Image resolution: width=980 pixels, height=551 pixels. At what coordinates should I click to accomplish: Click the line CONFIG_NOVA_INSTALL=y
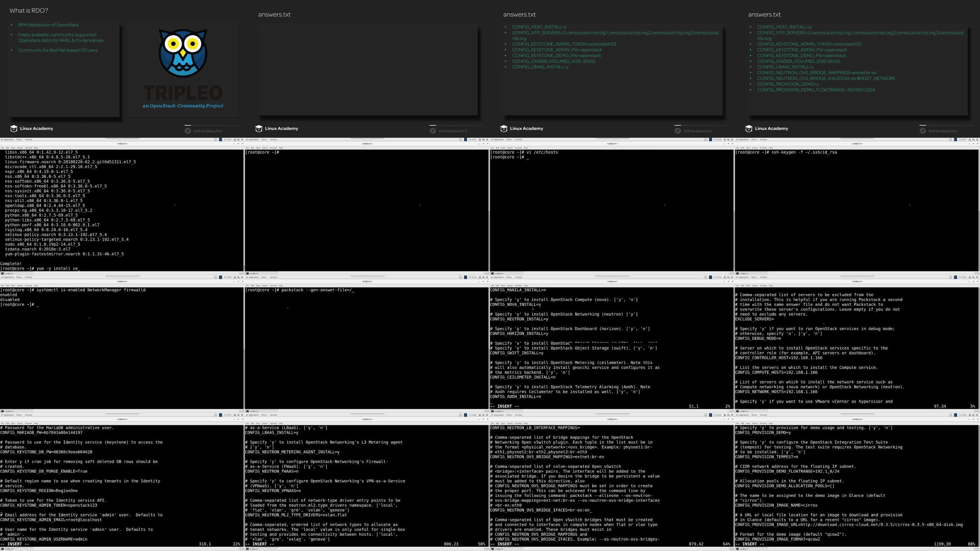(515, 305)
